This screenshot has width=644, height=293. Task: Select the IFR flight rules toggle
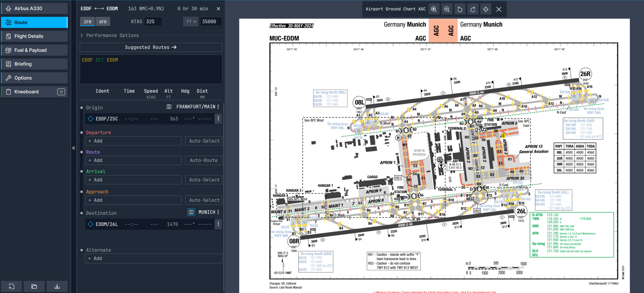pos(87,21)
